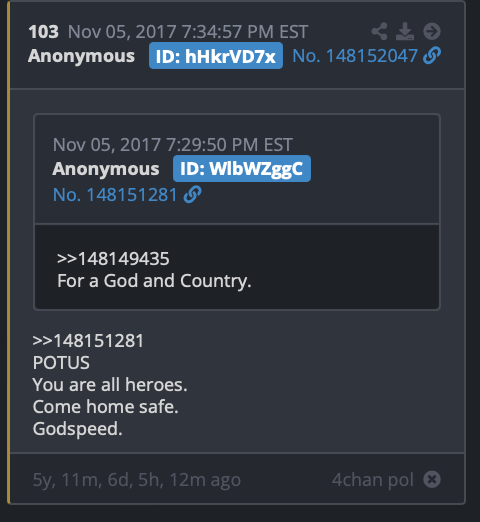Open post number link No. 148152047

click(x=355, y=56)
